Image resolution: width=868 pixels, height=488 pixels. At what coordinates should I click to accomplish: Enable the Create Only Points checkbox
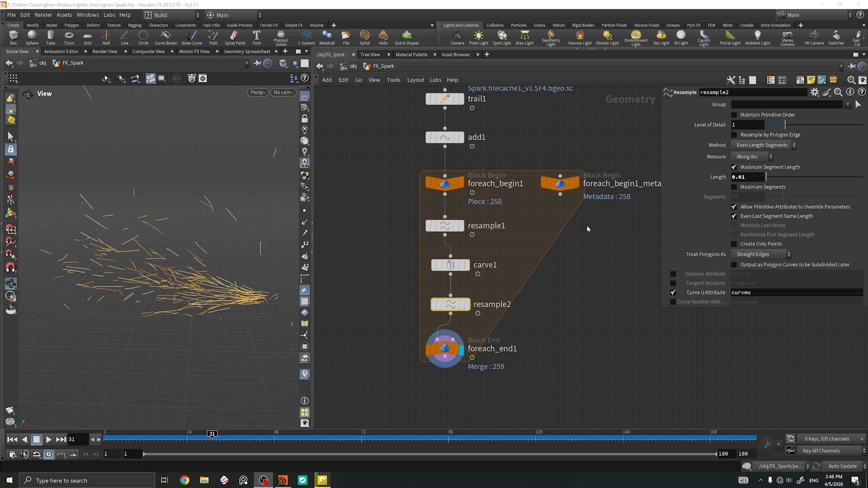click(734, 244)
